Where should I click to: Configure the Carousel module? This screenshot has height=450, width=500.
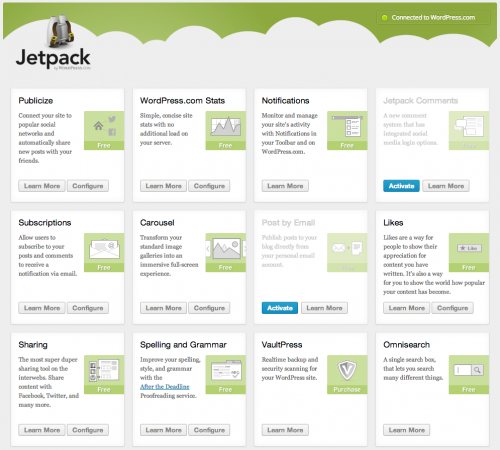209,308
